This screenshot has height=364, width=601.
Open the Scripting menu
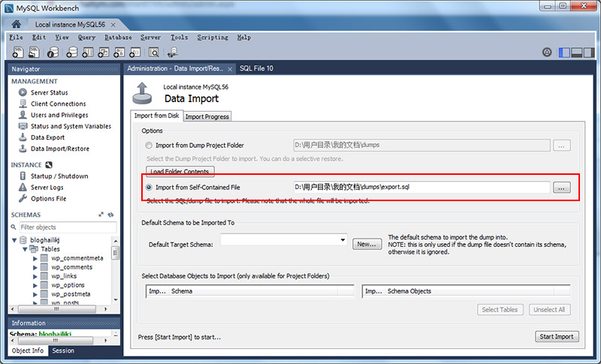[x=213, y=37]
